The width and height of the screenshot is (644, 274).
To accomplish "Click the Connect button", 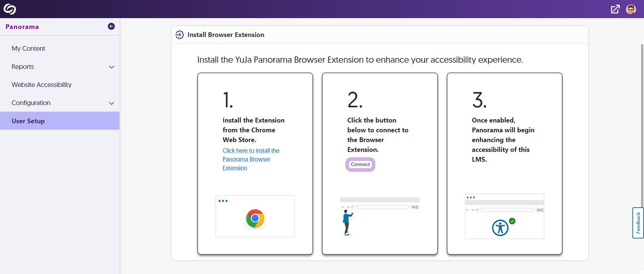I will pyautogui.click(x=360, y=165).
